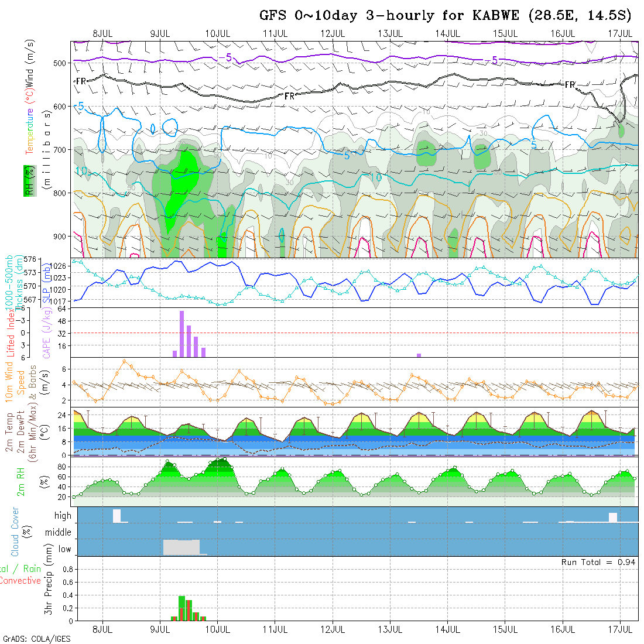Image resolution: width=644 pixels, height=644 pixels.
Task: Click the middle FR freezing-level label
Action: (289, 96)
